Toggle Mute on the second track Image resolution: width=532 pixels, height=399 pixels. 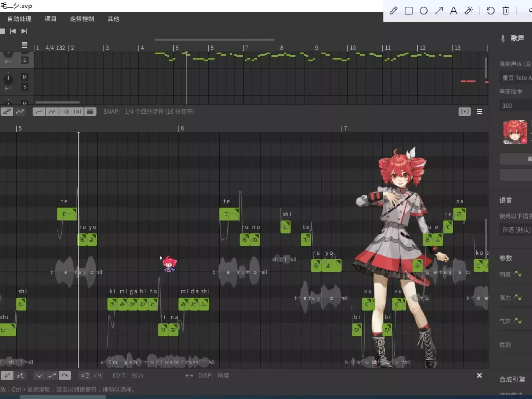click(x=25, y=77)
